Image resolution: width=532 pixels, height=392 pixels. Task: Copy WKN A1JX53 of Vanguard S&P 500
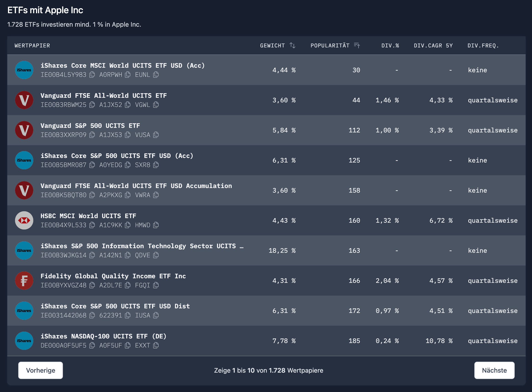128,134
